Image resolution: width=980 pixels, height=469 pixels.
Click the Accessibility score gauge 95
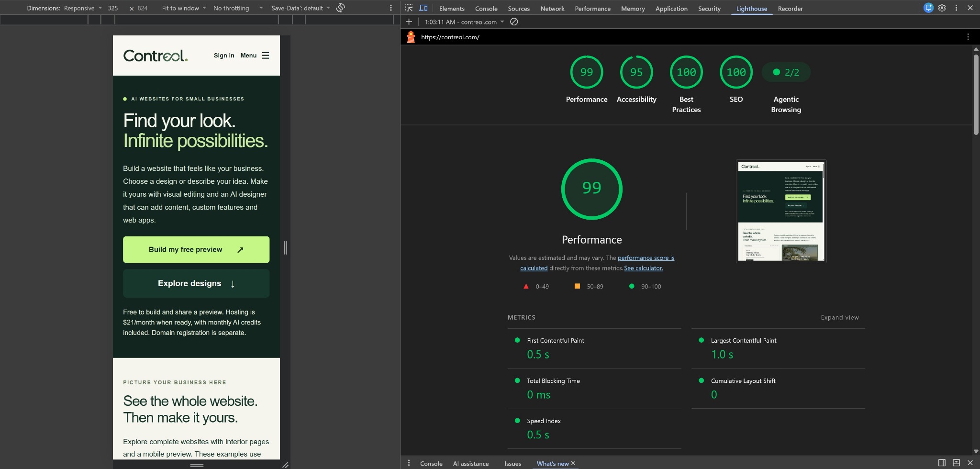pyautogui.click(x=636, y=72)
